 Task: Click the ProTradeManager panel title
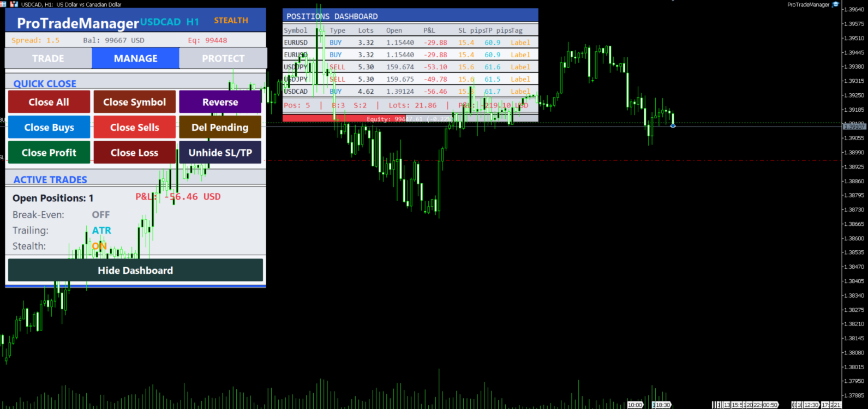coord(78,23)
